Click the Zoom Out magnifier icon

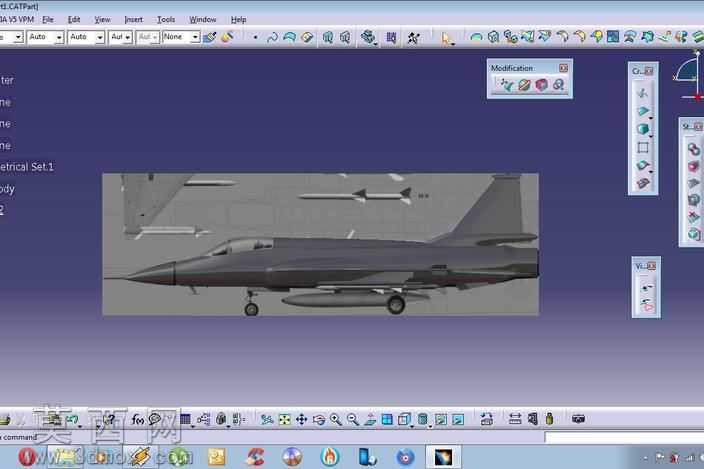point(352,420)
